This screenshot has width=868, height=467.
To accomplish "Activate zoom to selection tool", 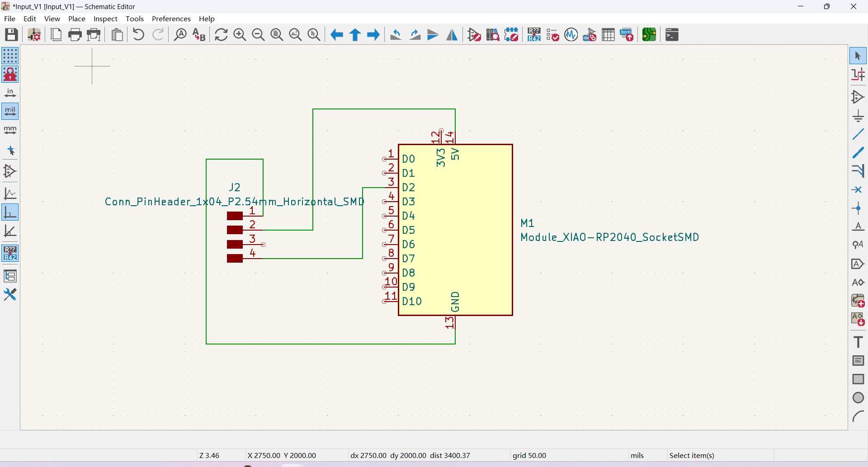I will point(314,35).
